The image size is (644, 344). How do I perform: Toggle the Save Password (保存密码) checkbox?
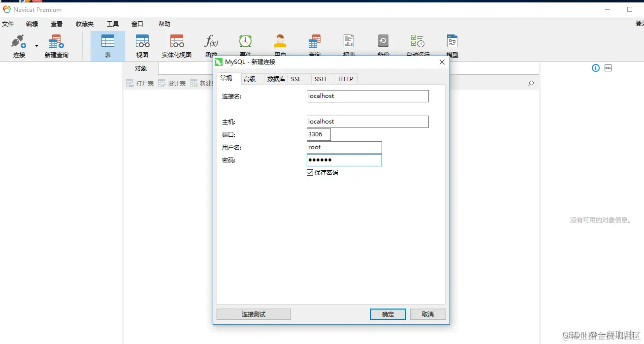[310, 173]
